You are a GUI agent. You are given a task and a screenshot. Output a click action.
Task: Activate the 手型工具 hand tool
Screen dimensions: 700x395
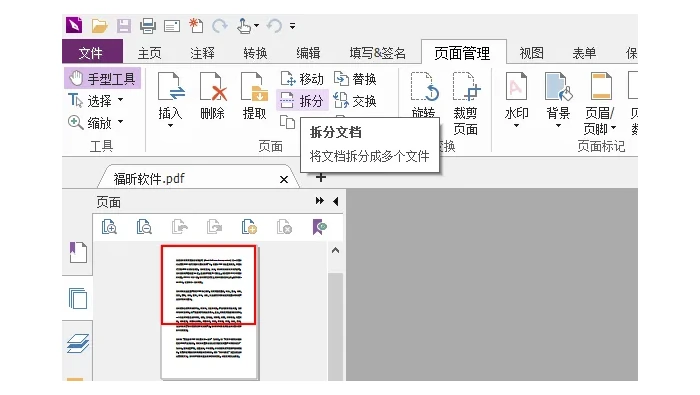pyautogui.click(x=103, y=79)
